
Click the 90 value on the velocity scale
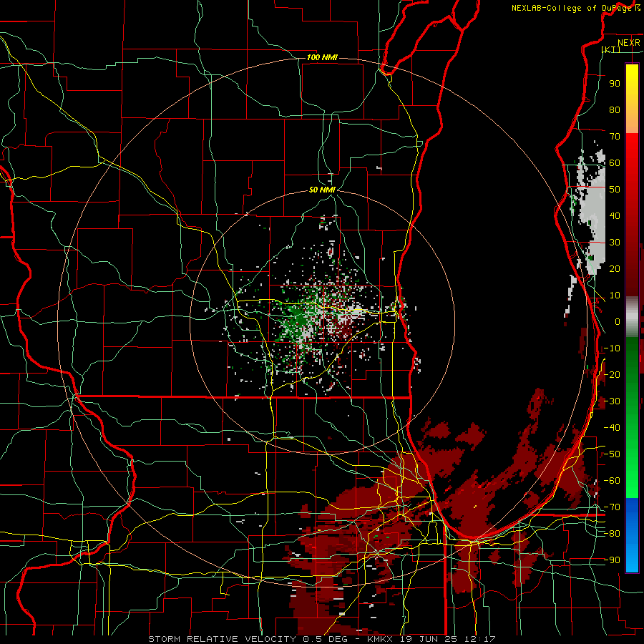tap(615, 84)
